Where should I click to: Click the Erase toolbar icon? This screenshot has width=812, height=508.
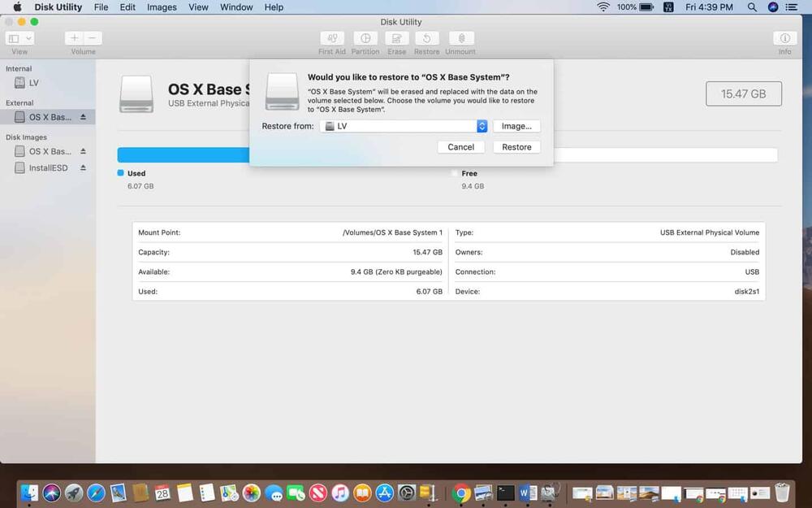click(396, 38)
